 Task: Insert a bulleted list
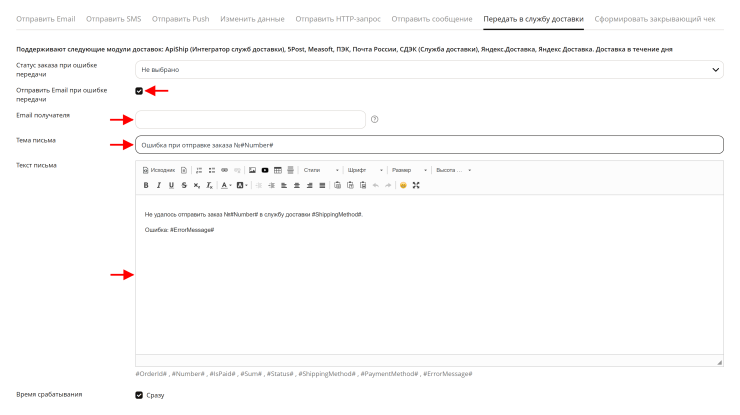pos(212,170)
